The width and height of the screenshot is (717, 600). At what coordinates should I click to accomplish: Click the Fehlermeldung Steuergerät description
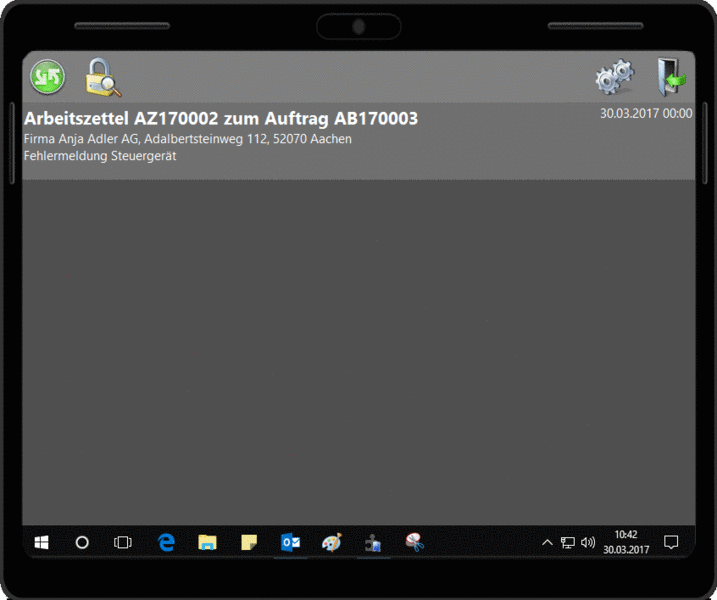[x=100, y=156]
